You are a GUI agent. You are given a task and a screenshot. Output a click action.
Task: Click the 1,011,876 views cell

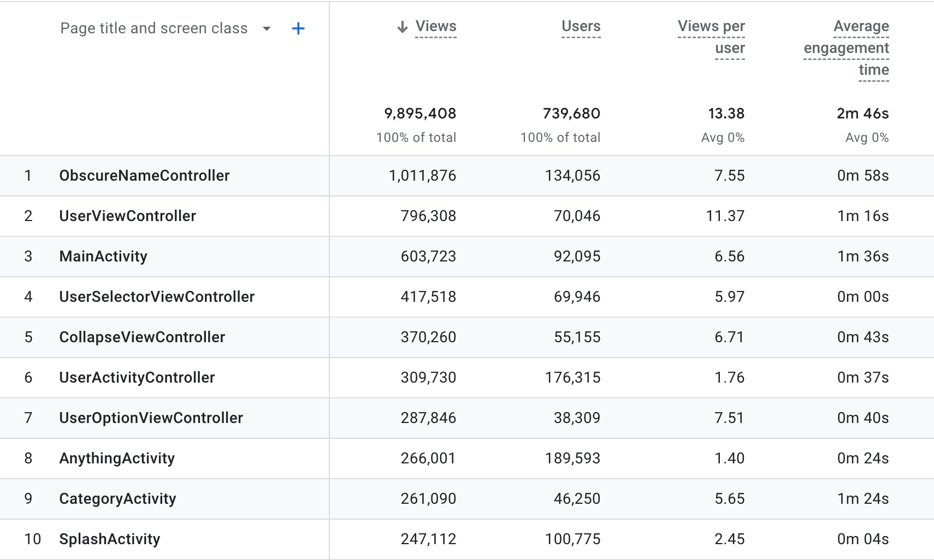[422, 176]
